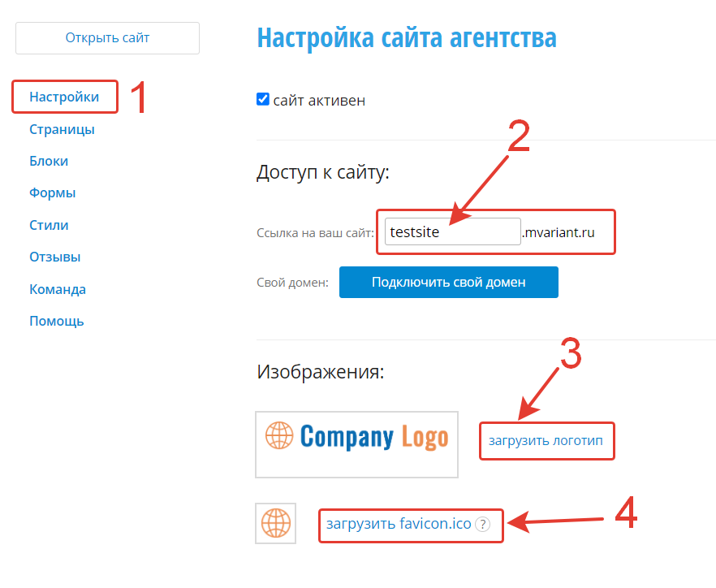Click the help question mark beside favicon.ico
Screen dimensions: 716x588
coord(483,525)
